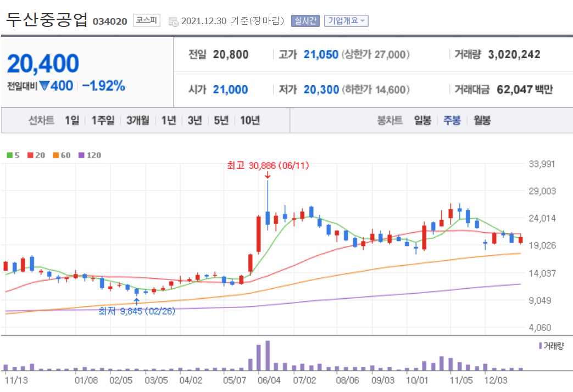Click the 저가 value 20,300
The height and width of the screenshot is (392, 573).
321,90
